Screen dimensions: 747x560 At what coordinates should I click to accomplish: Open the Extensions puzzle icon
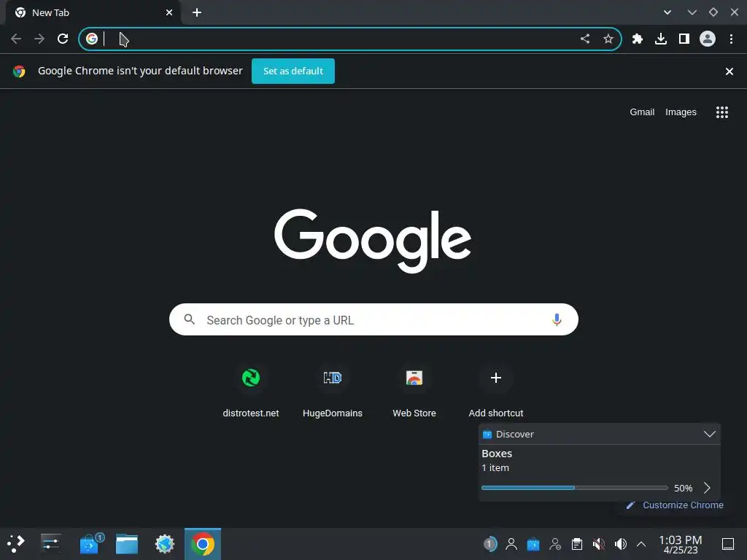[x=638, y=39]
